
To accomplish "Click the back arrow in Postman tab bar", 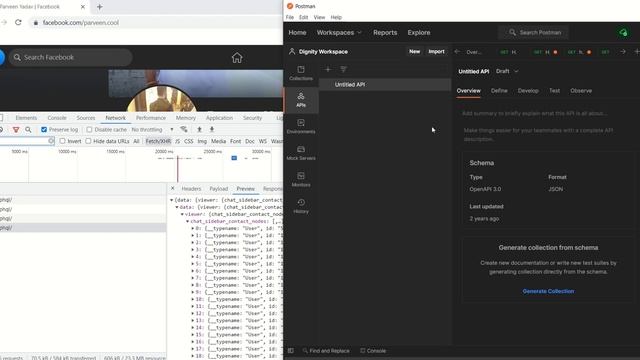I will 457,52.
